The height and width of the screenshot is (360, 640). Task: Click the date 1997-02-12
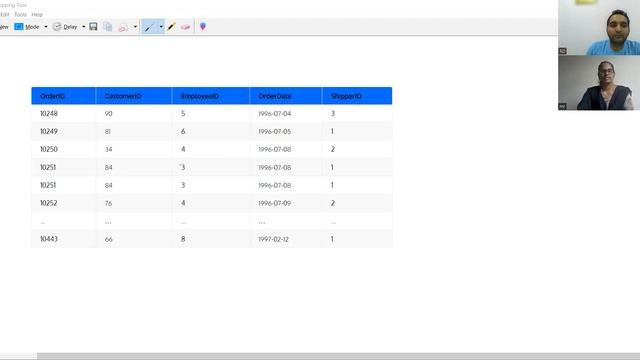(x=273, y=239)
